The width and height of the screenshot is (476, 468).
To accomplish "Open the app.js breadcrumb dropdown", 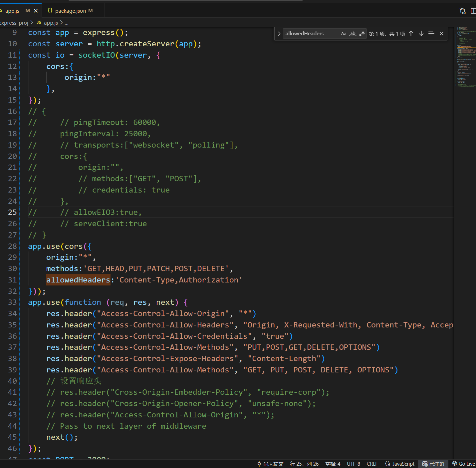I will pos(51,23).
